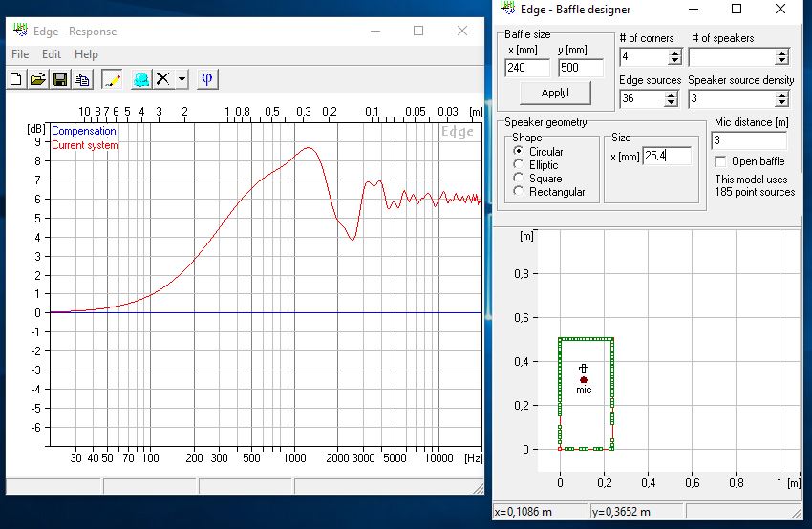Decrease the number of speakers
Screen dimensions: 812x529
(x=782, y=60)
